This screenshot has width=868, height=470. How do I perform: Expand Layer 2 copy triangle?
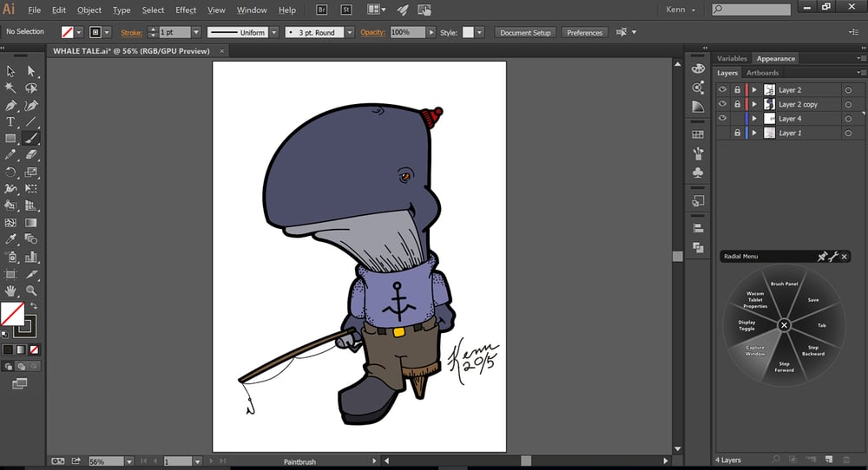click(x=754, y=104)
